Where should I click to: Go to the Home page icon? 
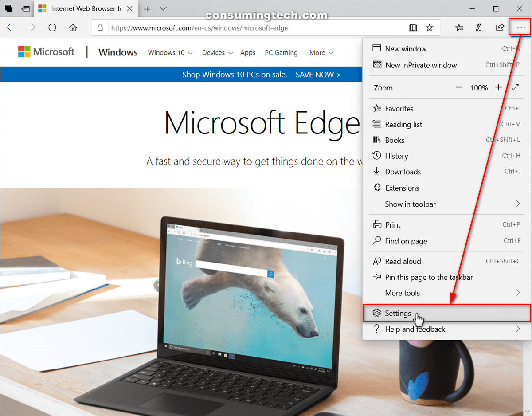73,27
